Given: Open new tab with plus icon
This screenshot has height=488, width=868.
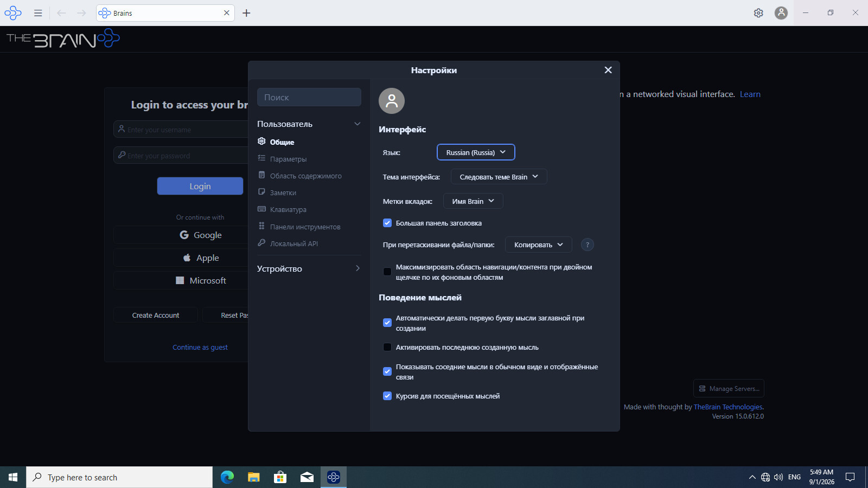Looking at the screenshot, I should pos(246,13).
